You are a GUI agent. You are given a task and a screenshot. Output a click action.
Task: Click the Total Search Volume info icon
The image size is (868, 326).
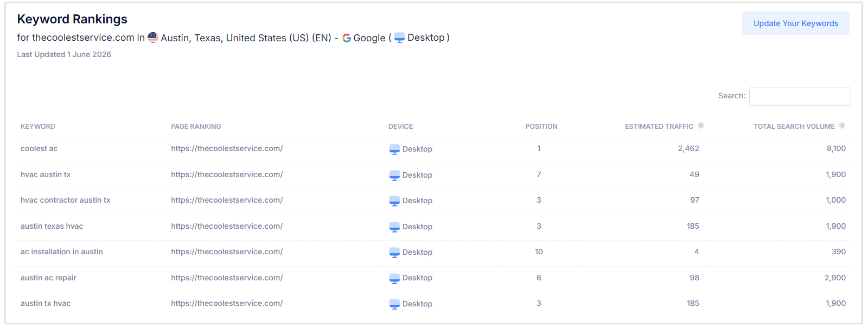pyautogui.click(x=842, y=126)
